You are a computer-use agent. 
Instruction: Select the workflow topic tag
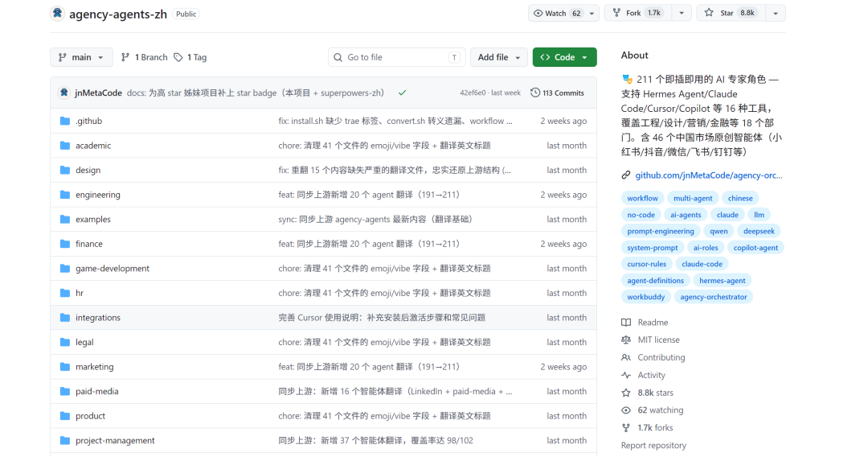(x=642, y=198)
